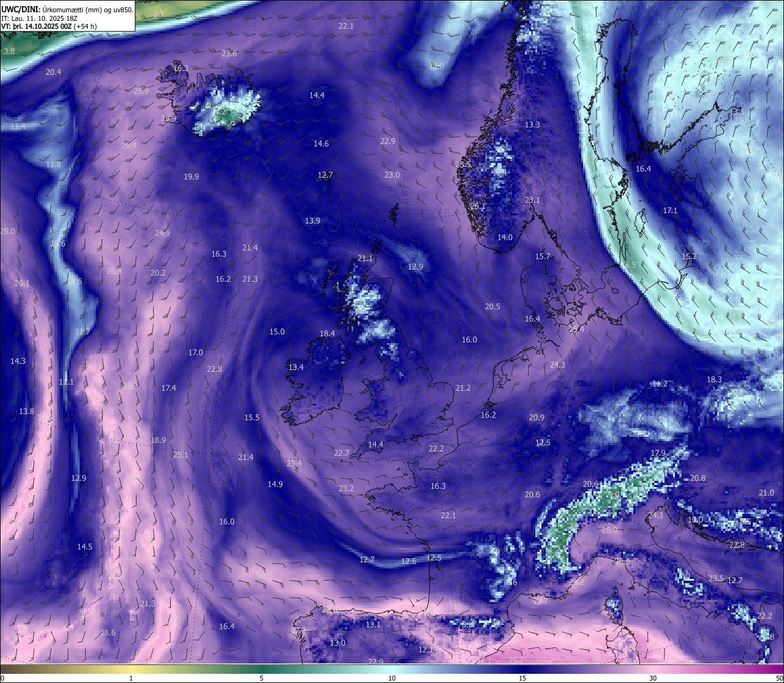Viewport: 784px width, 683px height.
Task: Click the 20.8 value east of the Alps
Action: click(x=698, y=478)
